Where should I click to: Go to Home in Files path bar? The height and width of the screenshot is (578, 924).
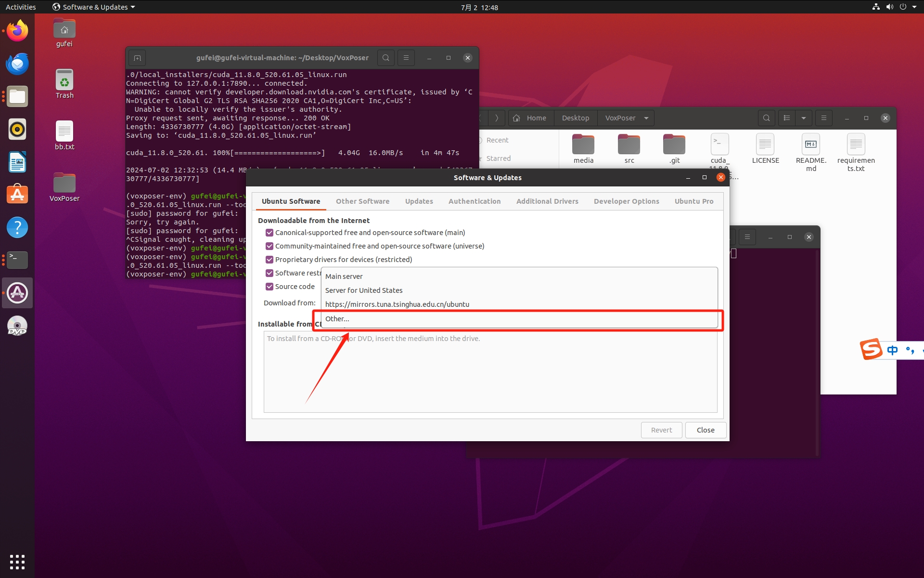(531, 118)
